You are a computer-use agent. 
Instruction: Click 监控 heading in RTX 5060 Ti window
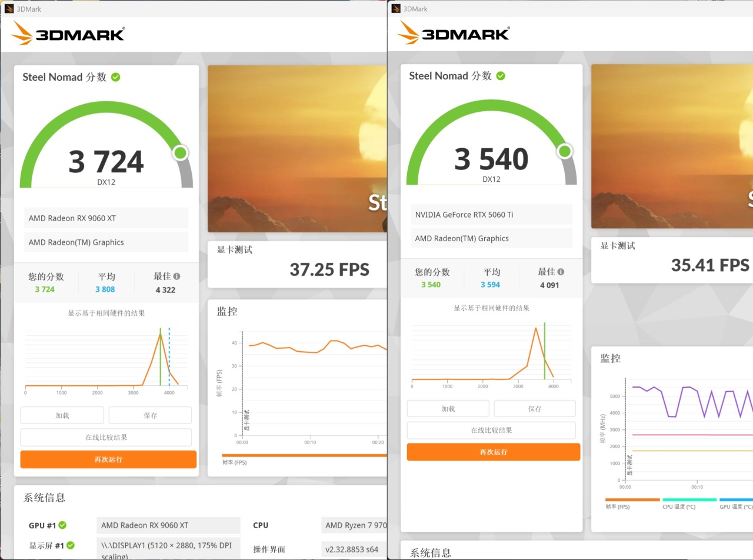point(610,358)
